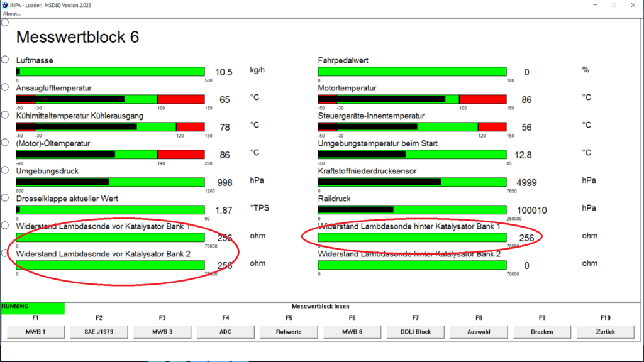Image resolution: width=644 pixels, height=362 pixels.
Task: Click the SAE J1979 button
Action: click(x=99, y=332)
